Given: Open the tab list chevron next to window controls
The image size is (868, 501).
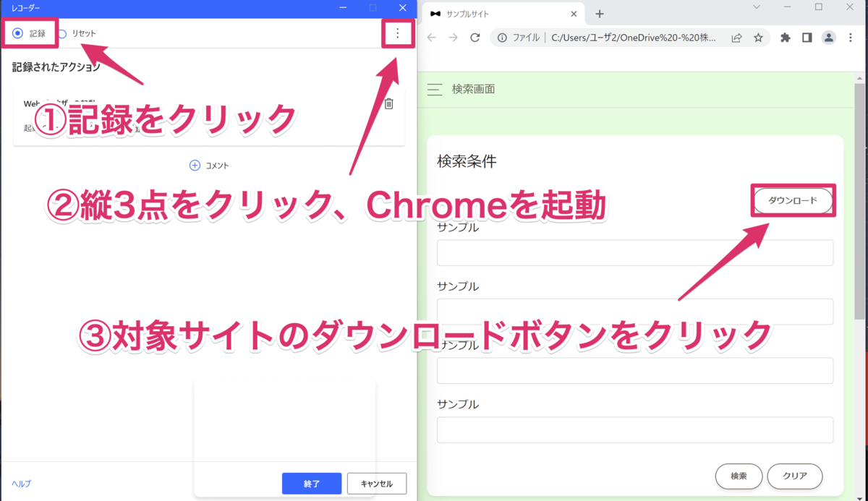Looking at the screenshot, I should [x=757, y=7].
